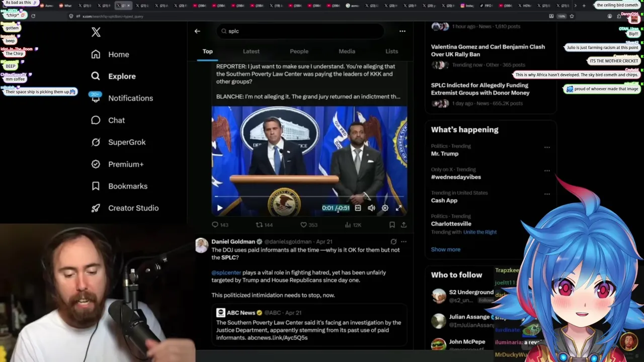This screenshot has height=362, width=644.
Task: Toggle video captions icon
Action: 358,208
